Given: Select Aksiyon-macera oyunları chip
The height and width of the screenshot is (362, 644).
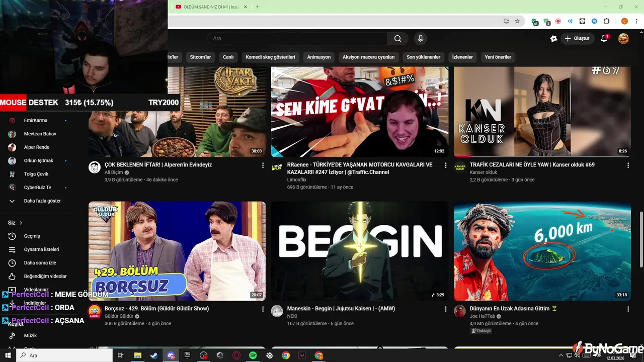Looking at the screenshot, I should point(369,57).
